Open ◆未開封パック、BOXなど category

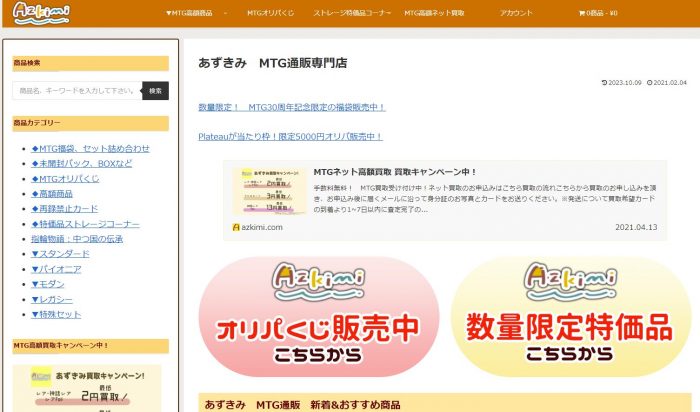pos(82,164)
